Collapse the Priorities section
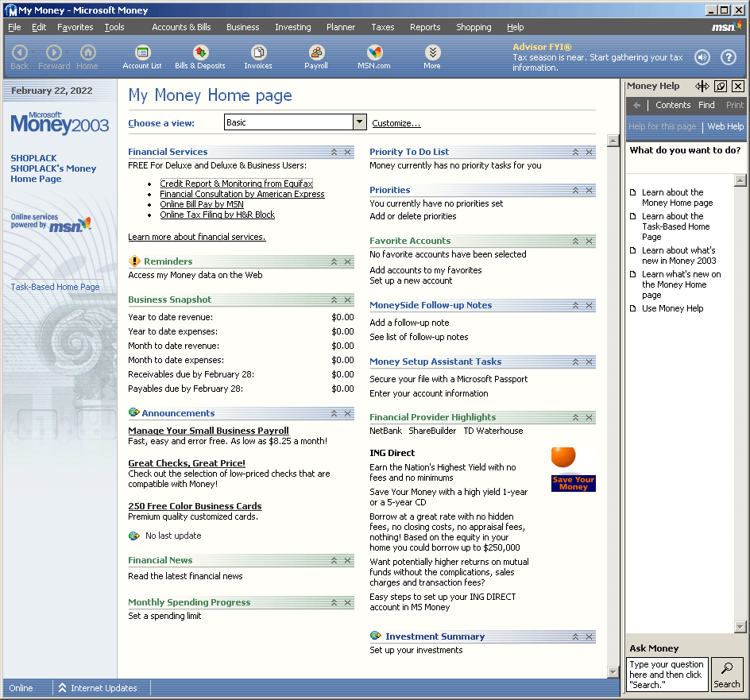This screenshot has width=750, height=700. (x=576, y=191)
